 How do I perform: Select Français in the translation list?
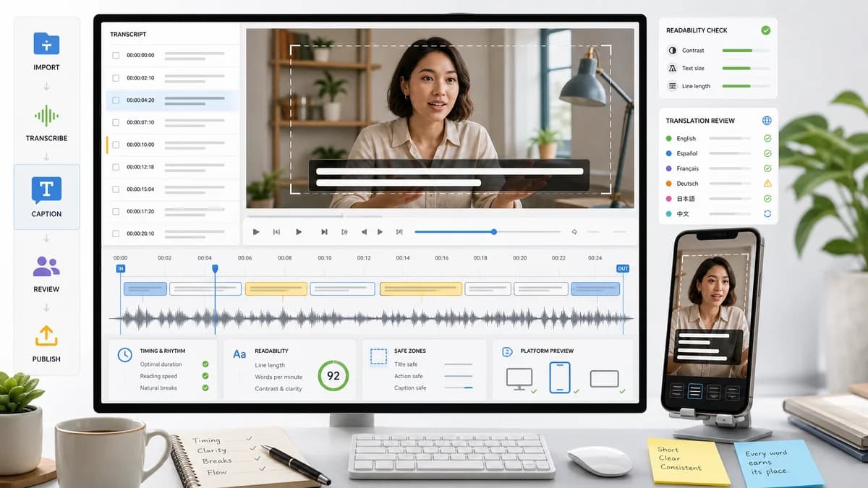click(688, 168)
